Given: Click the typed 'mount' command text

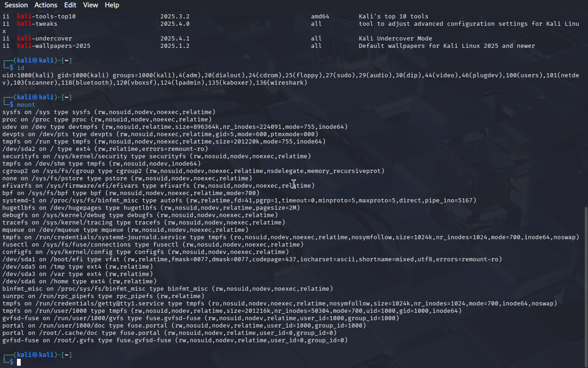Looking at the screenshot, I should click(x=26, y=105).
